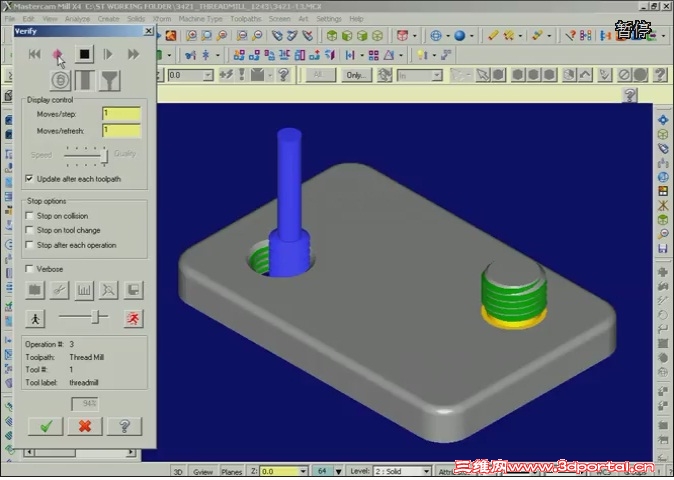Toggle Update after each toolpath checkbox
This screenshot has height=480, width=674.
click(29, 178)
